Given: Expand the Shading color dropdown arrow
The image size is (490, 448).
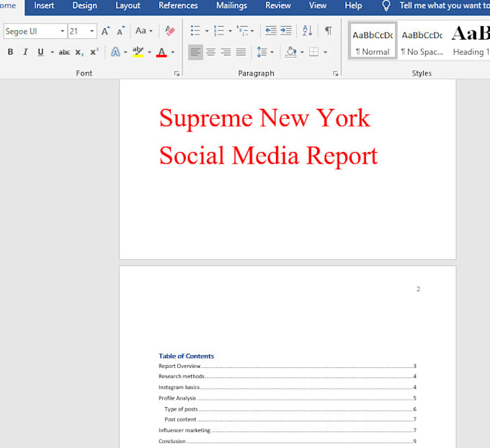Looking at the screenshot, I should [x=302, y=52].
